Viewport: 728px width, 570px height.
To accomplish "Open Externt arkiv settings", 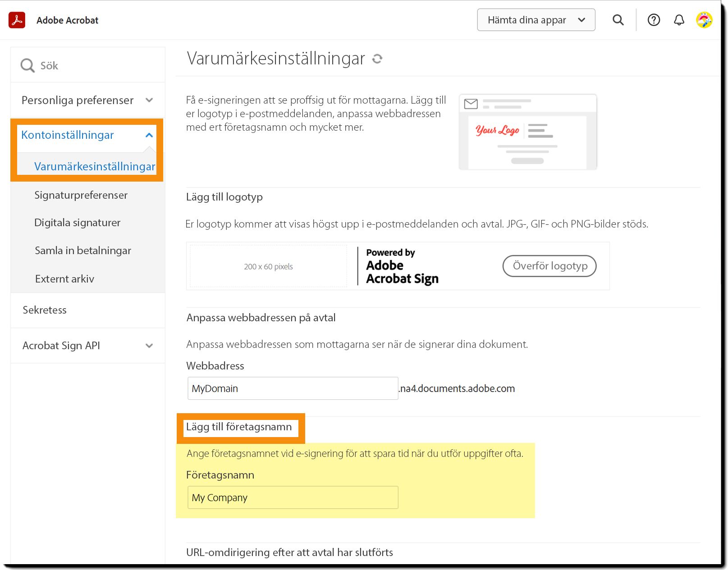I will tap(65, 279).
